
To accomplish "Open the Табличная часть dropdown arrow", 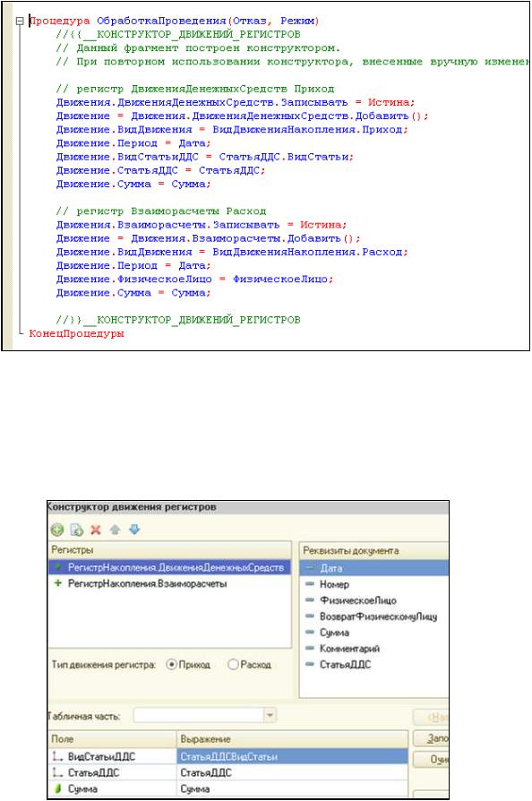I will click(x=270, y=715).
